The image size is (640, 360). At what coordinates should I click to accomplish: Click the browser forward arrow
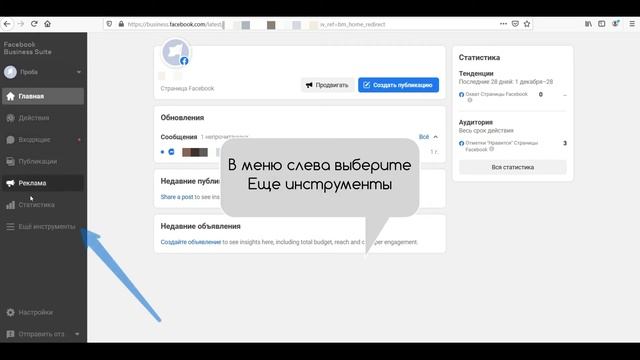[x=20, y=24]
